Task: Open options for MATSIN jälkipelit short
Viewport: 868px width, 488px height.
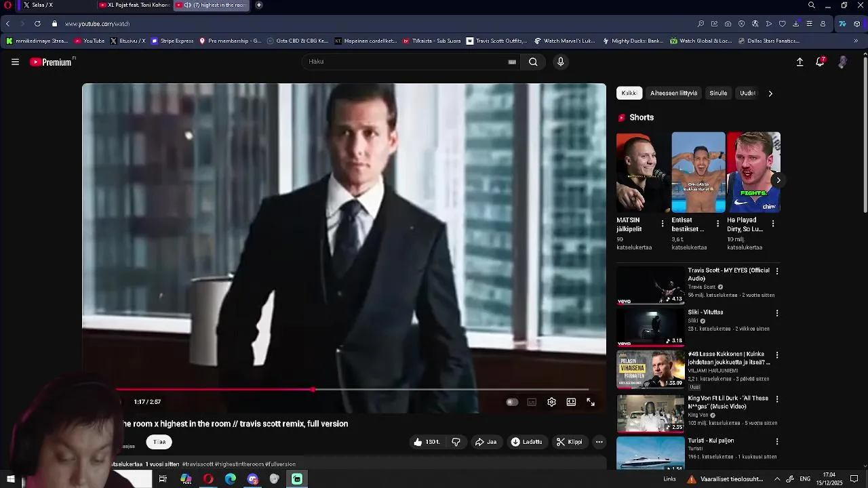Action: (x=663, y=224)
